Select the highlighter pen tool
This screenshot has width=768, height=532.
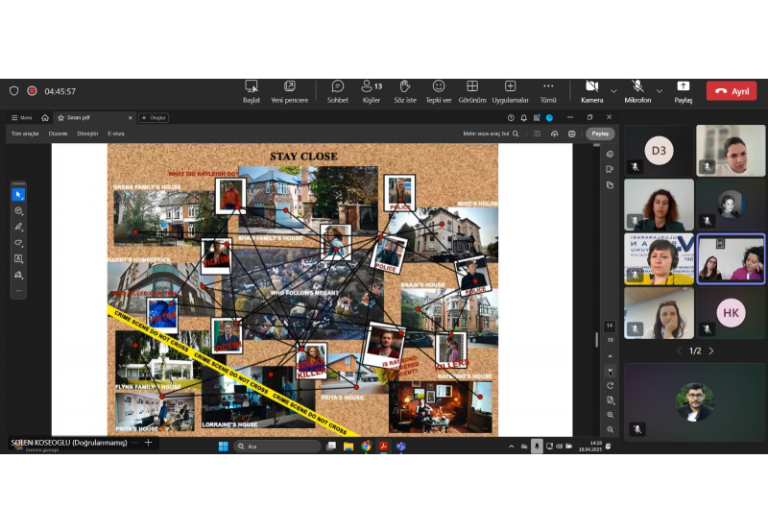click(18, 227)
